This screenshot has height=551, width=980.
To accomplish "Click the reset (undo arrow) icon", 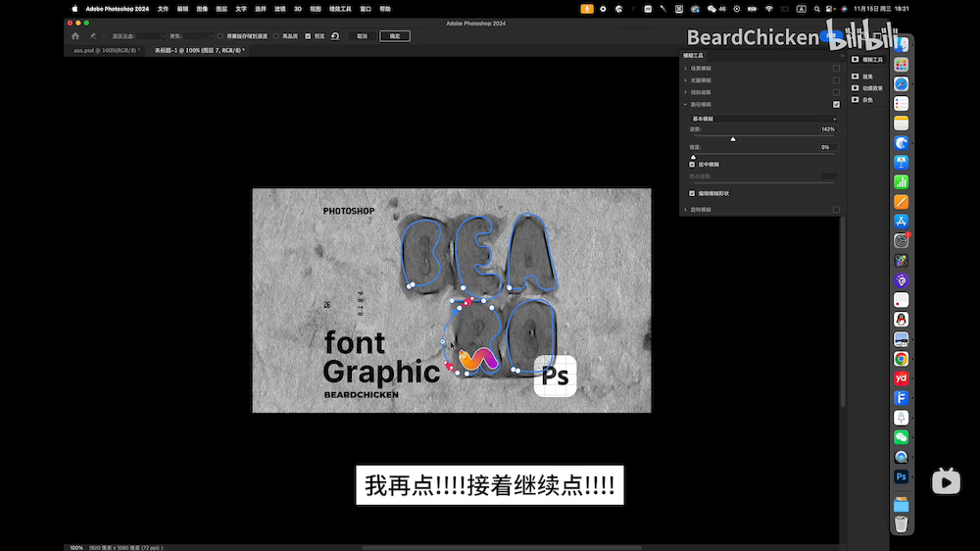I will point(335,36).
